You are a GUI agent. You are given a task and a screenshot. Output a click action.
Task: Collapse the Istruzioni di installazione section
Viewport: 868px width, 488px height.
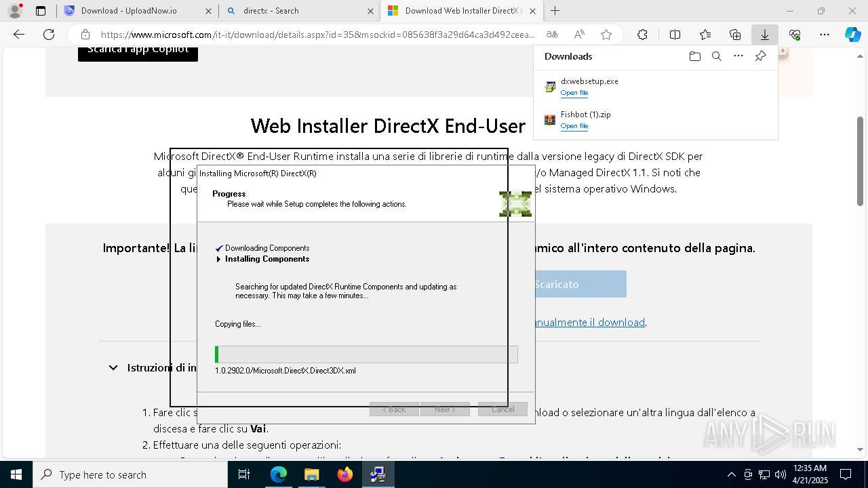pyautogui.click(x=113, y=367)
